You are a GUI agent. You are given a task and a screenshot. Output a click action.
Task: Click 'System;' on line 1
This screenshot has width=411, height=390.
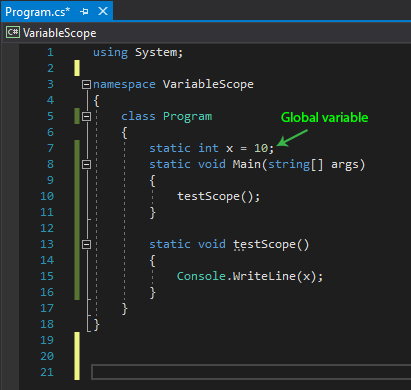[159, 52]
